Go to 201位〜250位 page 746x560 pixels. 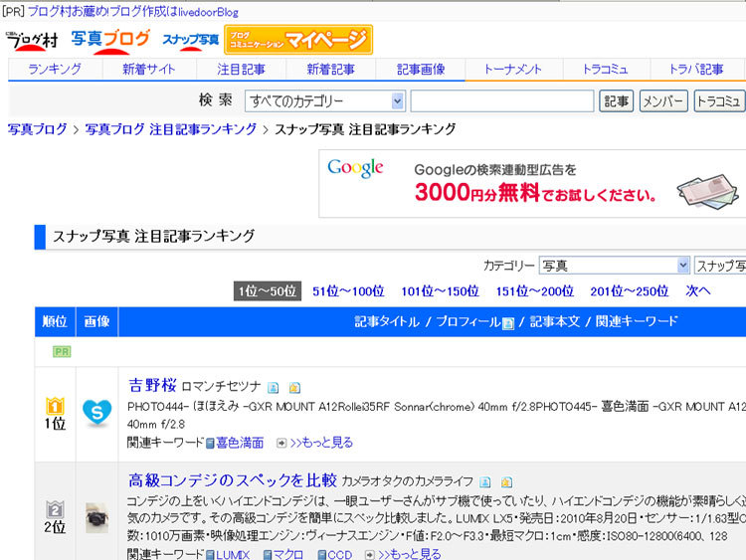pos(629,291)
